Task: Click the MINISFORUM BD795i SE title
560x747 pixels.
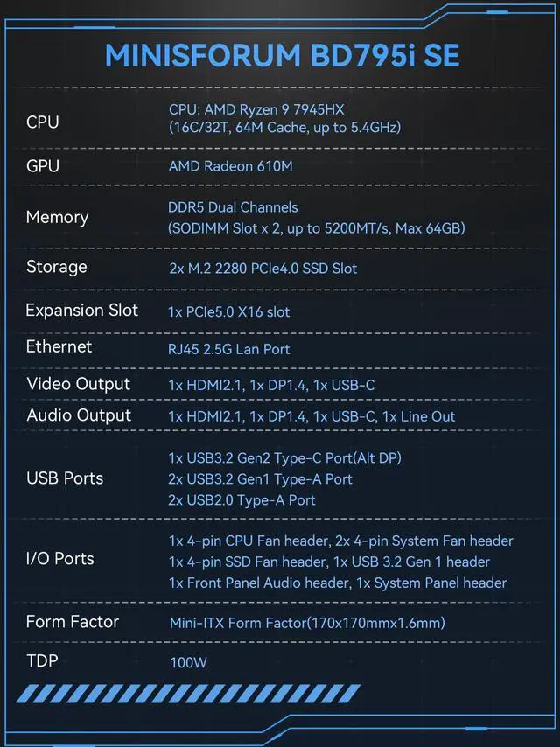Action: click(x=282, y=55)
